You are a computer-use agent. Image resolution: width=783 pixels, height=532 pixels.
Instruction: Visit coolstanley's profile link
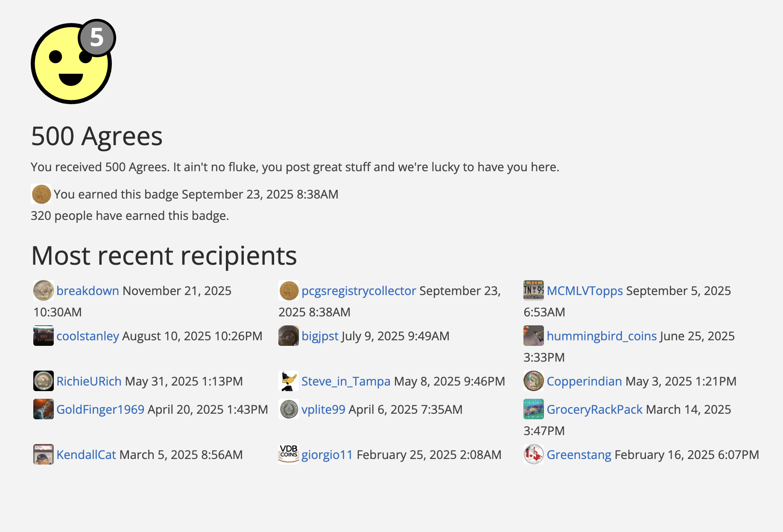pos(88,336)
